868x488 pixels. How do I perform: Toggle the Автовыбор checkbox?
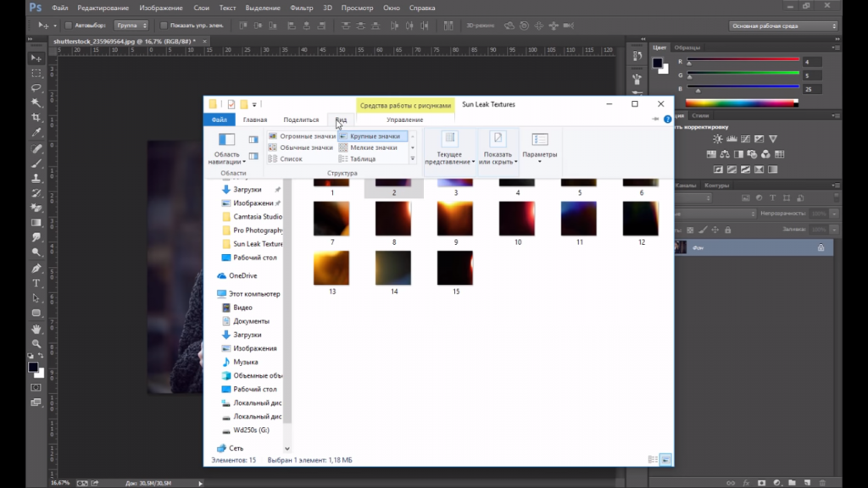[68, 25]
